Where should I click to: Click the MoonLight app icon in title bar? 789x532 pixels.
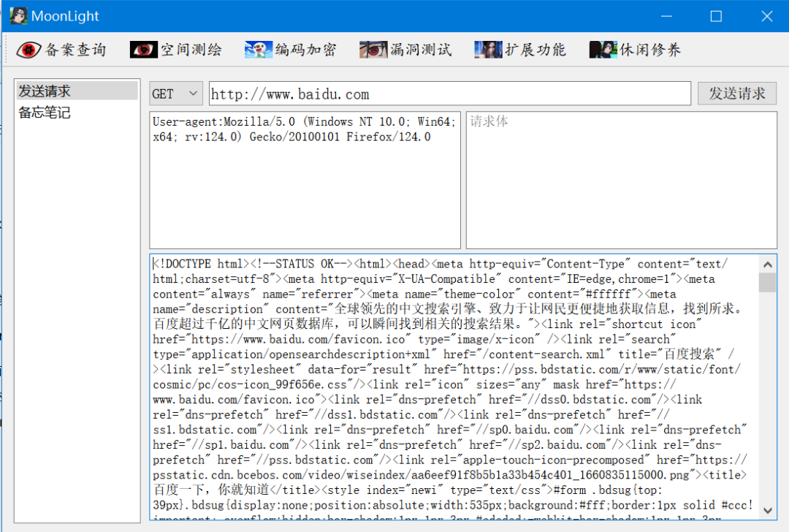pyautogui.click(x=18, y=16)
